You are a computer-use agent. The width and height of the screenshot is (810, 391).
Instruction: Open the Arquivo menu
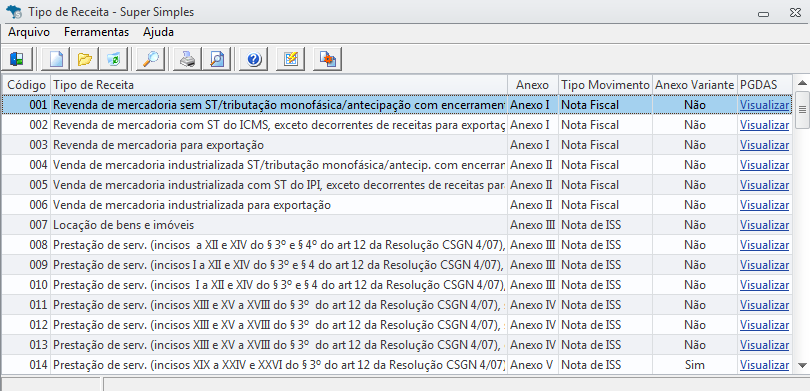29,32
